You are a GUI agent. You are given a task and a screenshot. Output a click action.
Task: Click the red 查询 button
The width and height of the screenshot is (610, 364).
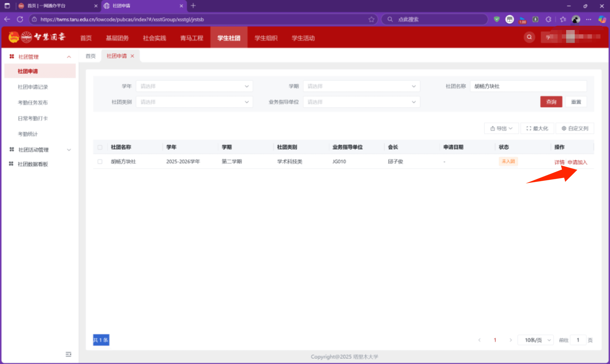click(x=551, y=102)
